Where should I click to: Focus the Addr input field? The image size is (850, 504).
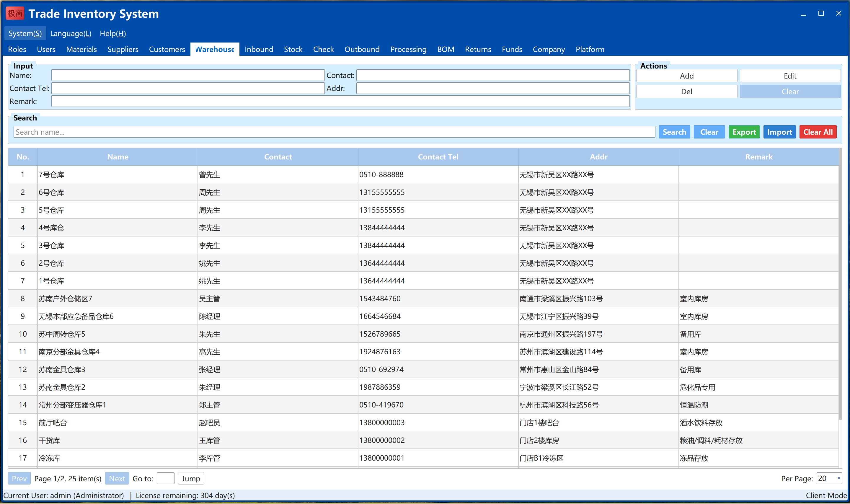493,88
